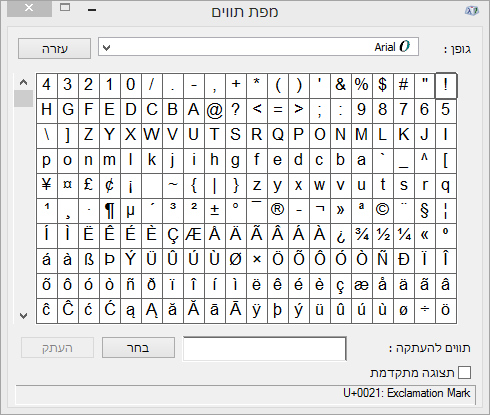
Task: Select the question mark character
Action: [236, 111]
